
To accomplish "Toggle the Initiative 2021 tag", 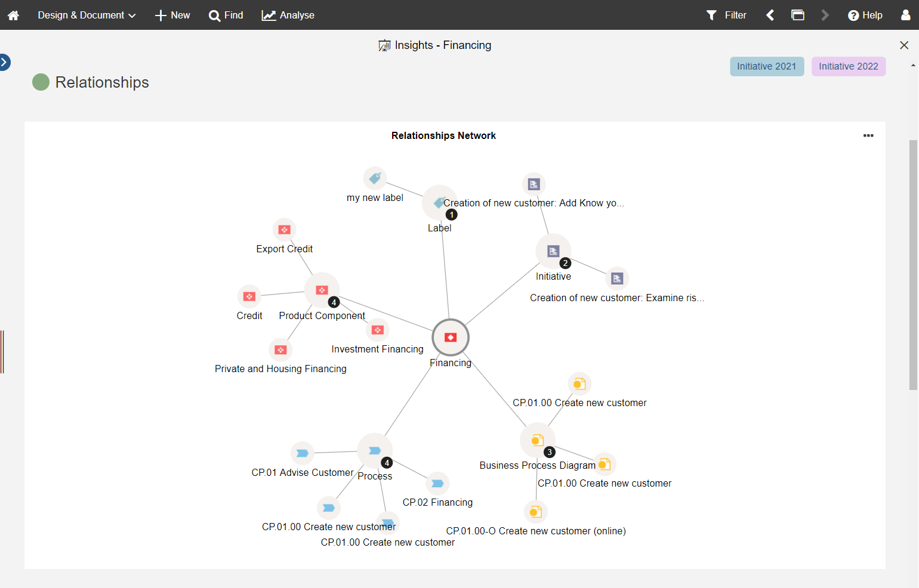I will [767, 66].
